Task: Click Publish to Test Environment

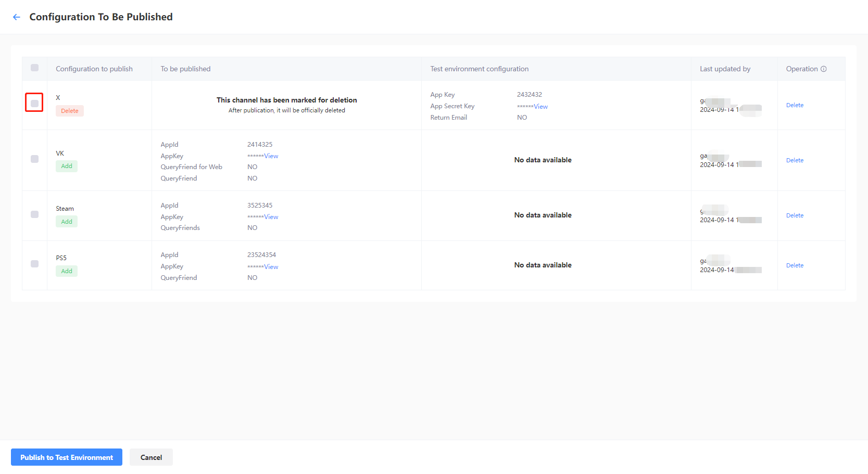Action: [x=66, y=457]
